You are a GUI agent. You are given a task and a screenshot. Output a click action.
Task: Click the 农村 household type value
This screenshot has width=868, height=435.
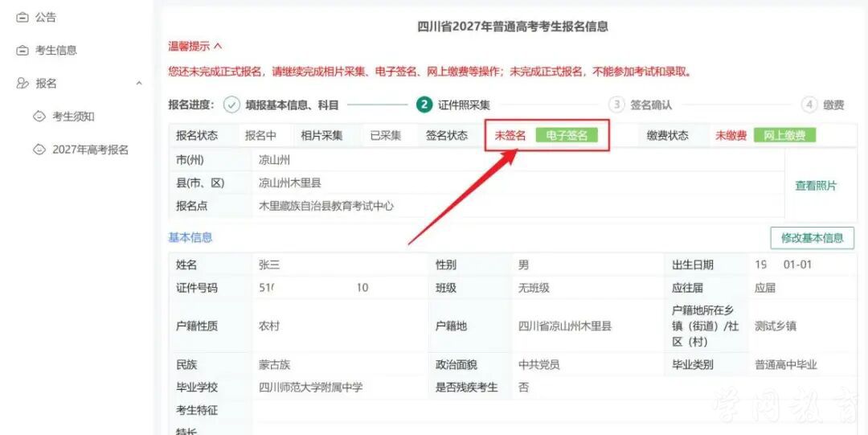269,326
